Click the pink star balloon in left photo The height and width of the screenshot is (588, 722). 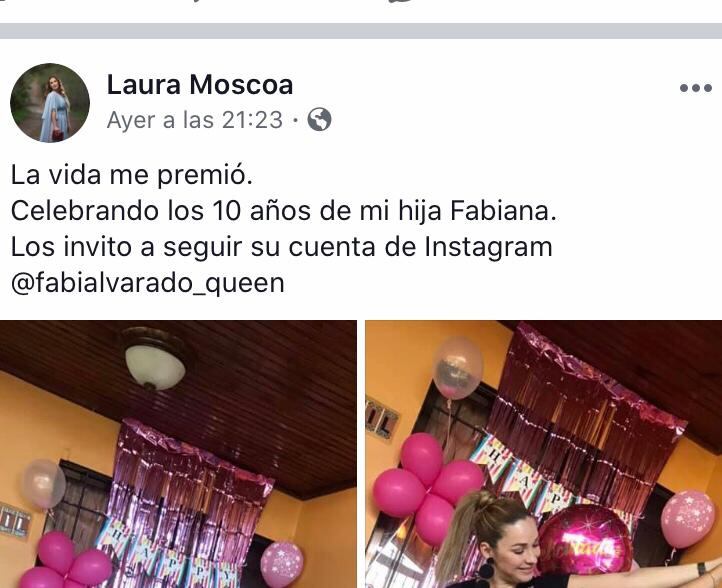coord(282,565)
